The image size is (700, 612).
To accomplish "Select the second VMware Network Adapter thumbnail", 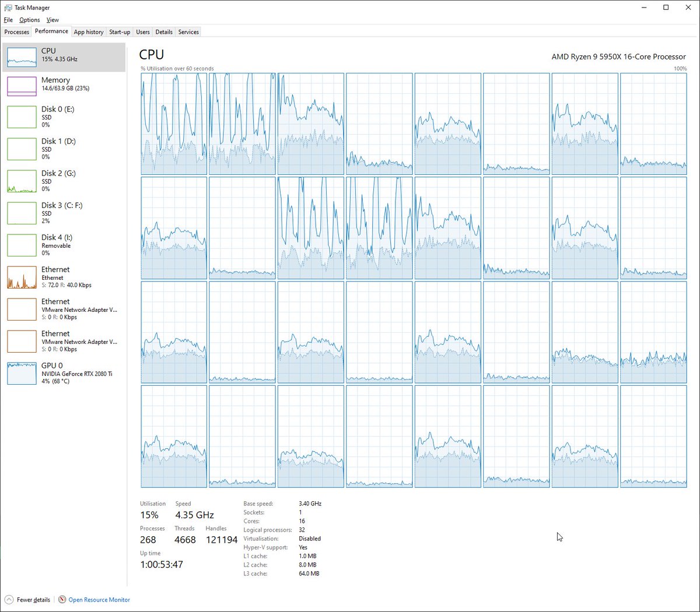I will point(22,341).
